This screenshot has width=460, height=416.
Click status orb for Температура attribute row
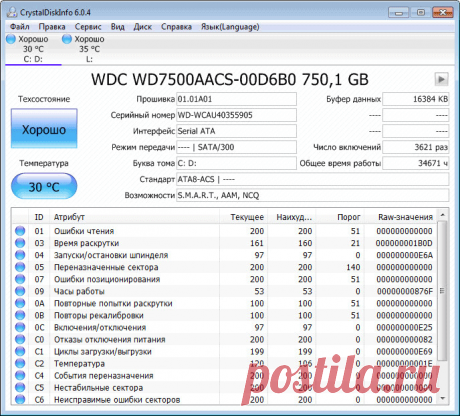(x=20, y=363)
